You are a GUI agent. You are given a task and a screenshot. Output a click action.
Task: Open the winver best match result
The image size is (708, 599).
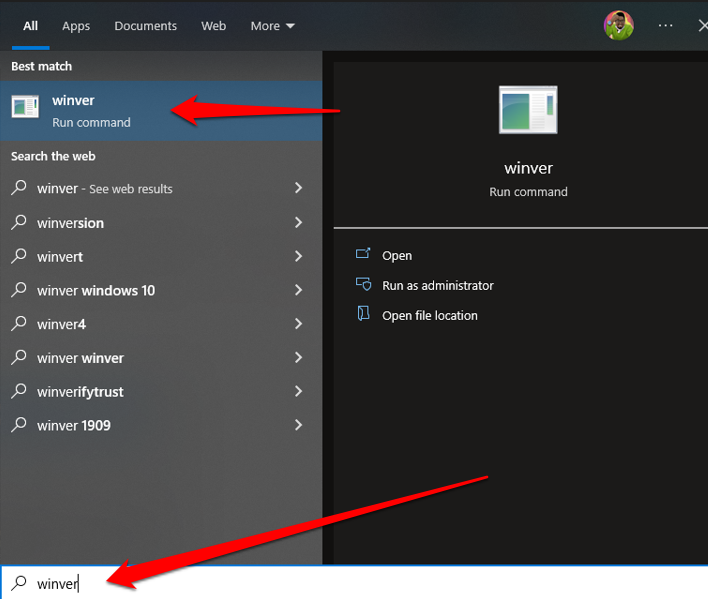click(161, 111)
